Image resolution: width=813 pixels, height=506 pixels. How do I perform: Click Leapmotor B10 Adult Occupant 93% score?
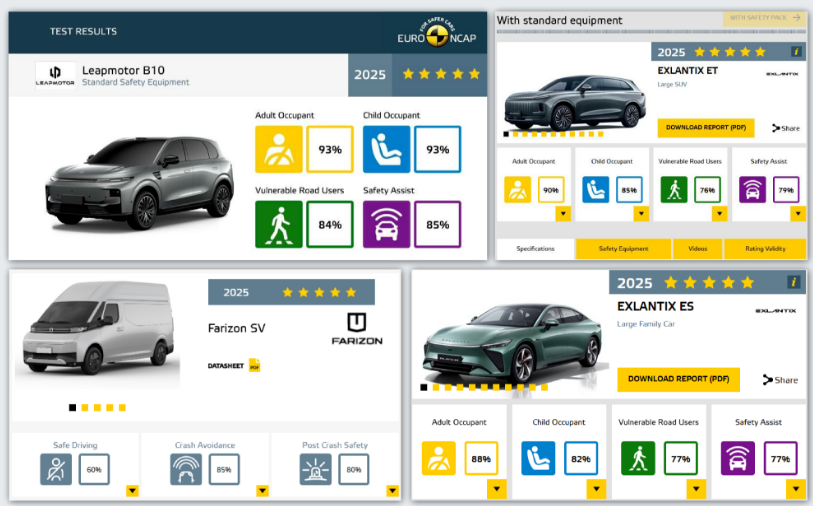330,149
